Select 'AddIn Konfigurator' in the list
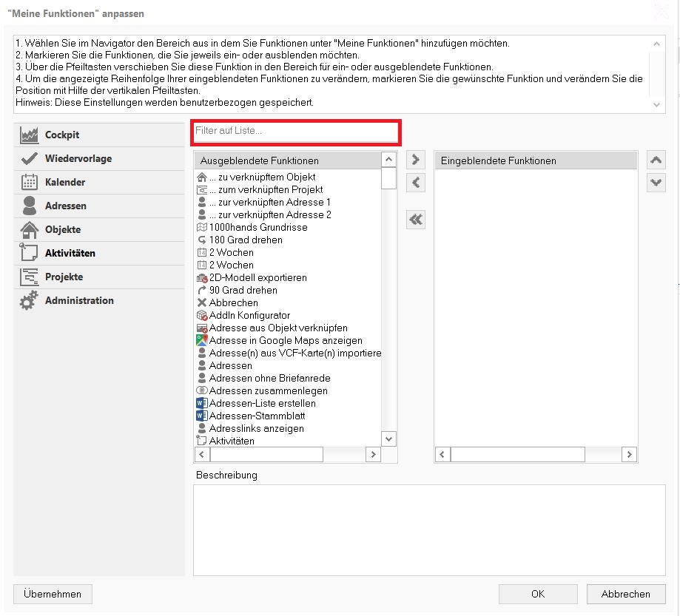The width and height of the screenshot is (680, 616). click(x=249, y=315)
